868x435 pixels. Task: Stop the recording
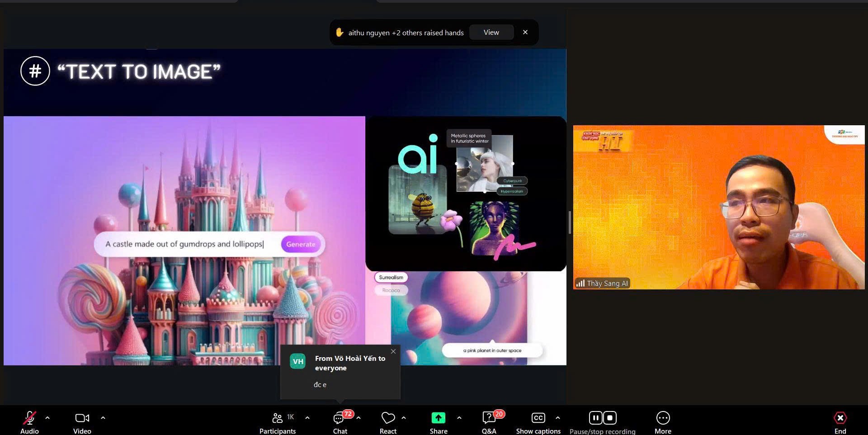(610, 418)
